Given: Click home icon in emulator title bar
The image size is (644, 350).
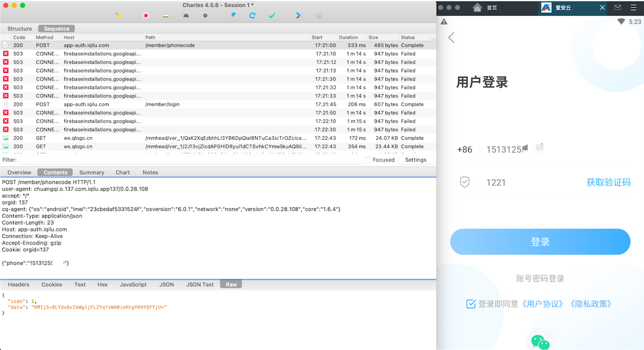Looking at the screenshot, I should click(477, 7).
